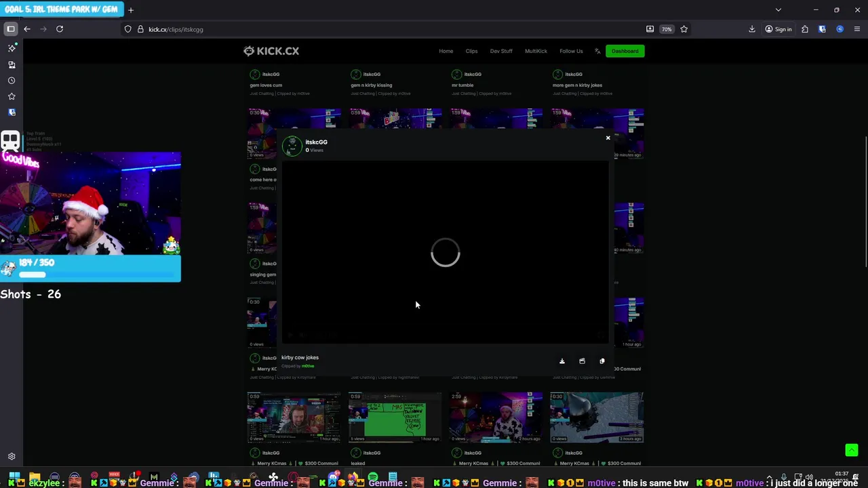Image resolution: width=868 pixels, height=488 pixels.
Task: Sign in to the browser account
Action: (x=778, y=29)
